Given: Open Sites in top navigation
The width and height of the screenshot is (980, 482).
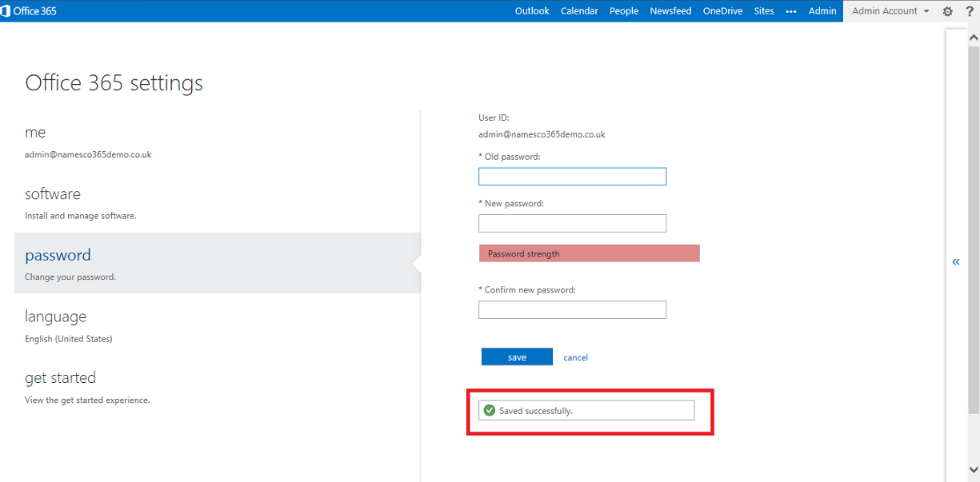Looking at the screenshot, I should click(764, 11).
